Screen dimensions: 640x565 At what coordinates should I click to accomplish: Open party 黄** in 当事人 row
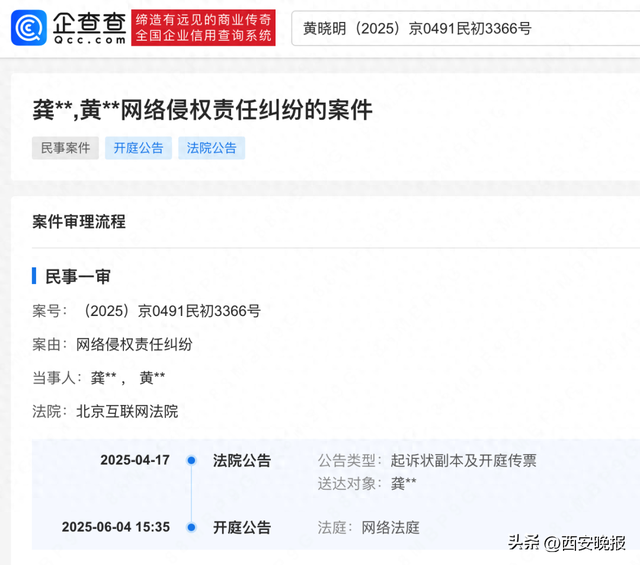pos(152,378)
